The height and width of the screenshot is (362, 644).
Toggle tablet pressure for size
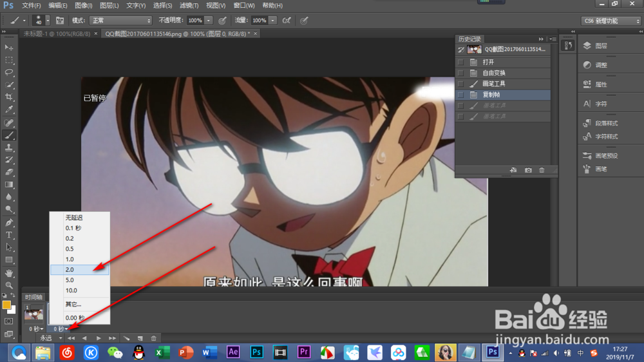pos(304,20)
